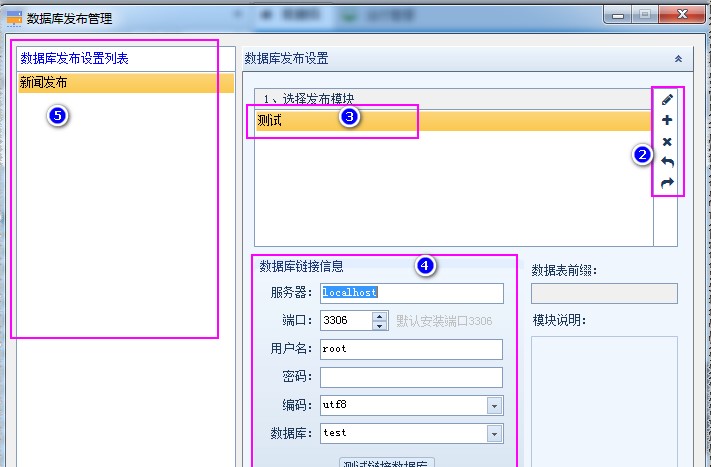Click the 数据库发布设置列表 header
711x467 pixels.
(126, 58)
